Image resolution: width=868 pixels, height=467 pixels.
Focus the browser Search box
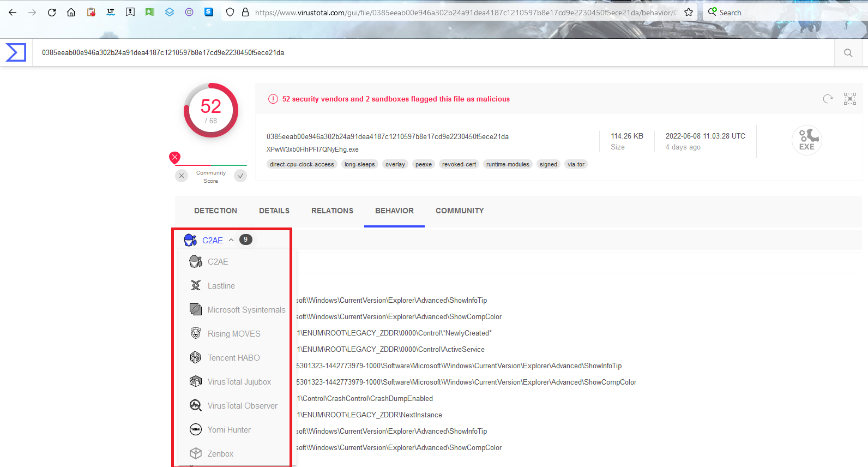(785, 13)
